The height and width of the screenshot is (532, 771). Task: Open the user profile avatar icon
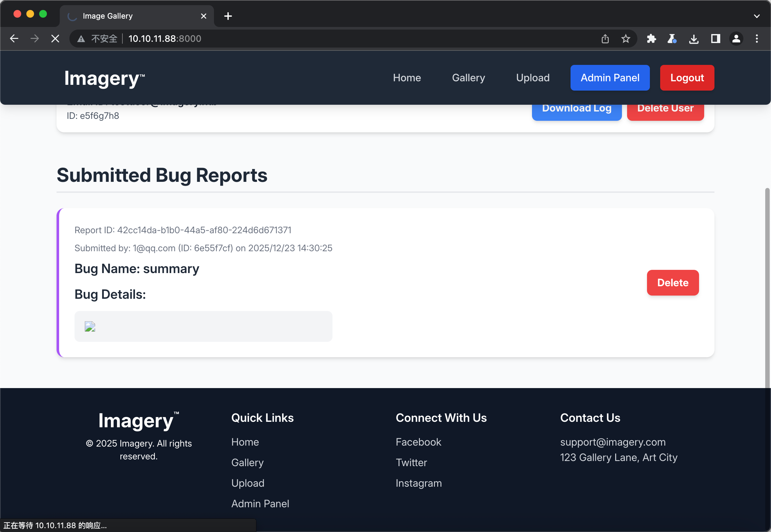pos(736,39)
